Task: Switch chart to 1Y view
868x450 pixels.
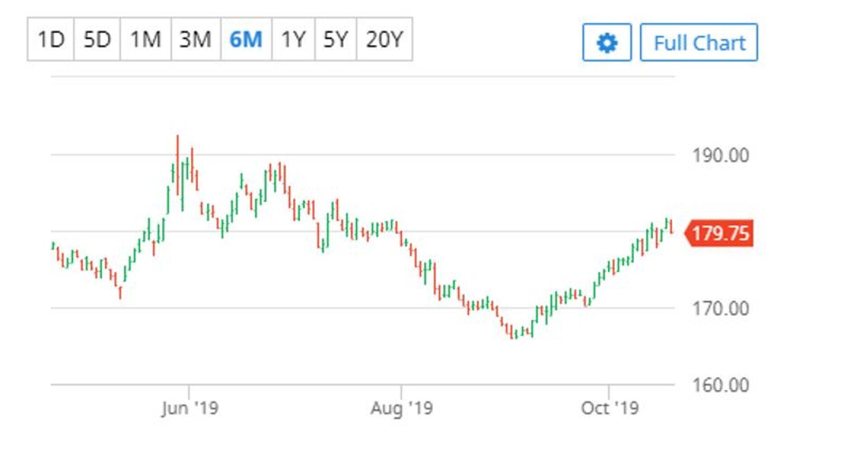Action: pyautogui.click(x=293, y=39)
